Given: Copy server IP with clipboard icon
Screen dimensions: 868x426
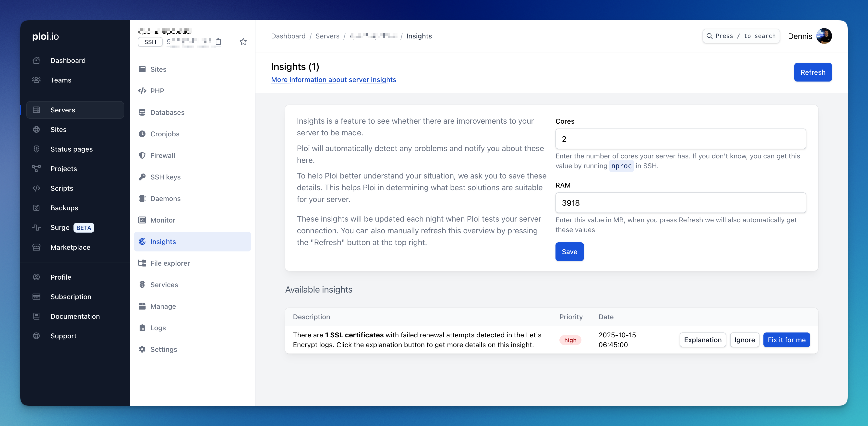Looking at the screenshot, I should pos(218,42).
